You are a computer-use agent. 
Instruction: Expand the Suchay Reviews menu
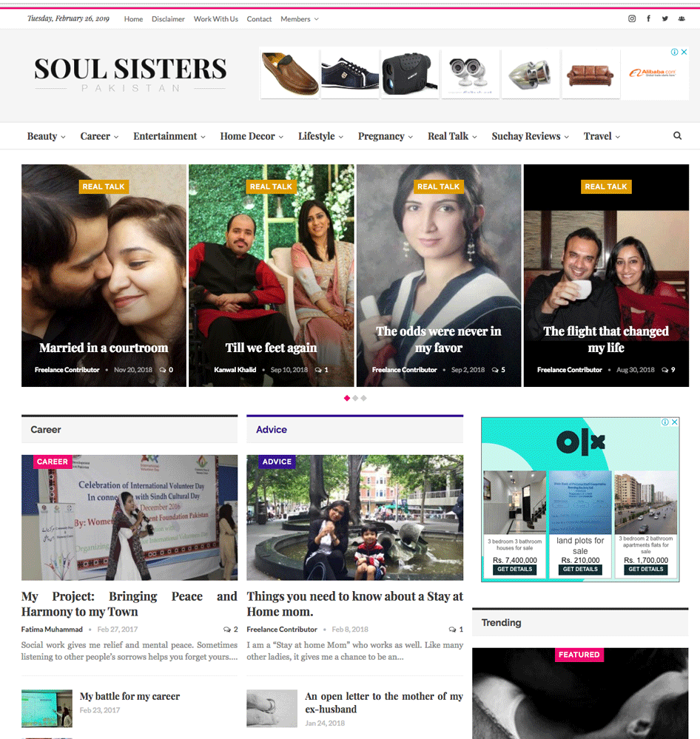coord(531,136)
